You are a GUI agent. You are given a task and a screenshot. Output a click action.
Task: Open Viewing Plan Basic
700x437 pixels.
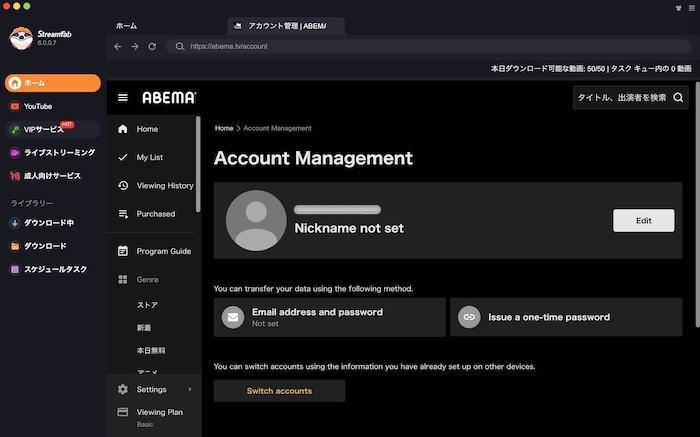pos(154,417)
